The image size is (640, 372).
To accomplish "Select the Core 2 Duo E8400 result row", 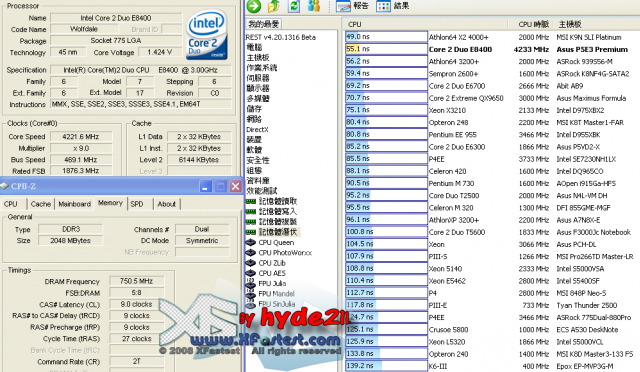I will 492,49.
